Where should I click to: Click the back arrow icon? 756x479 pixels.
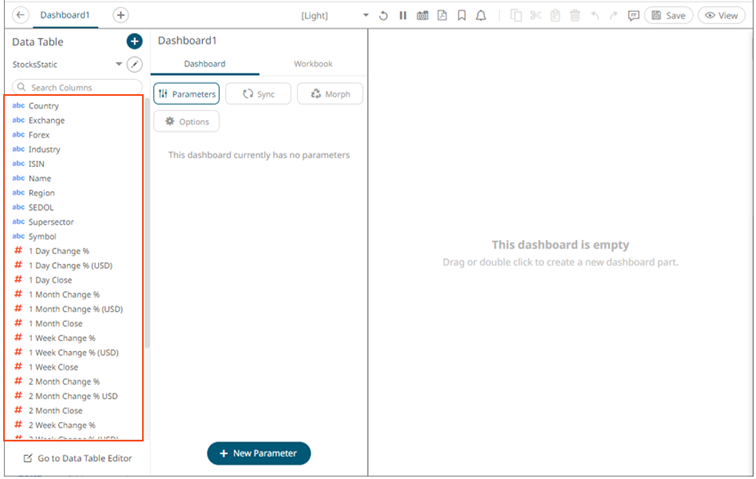click(20, 15)
